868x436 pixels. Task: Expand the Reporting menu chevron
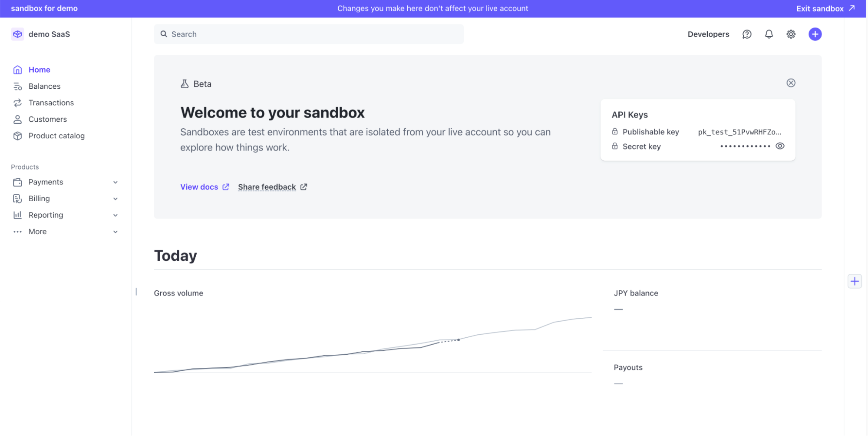116,215
